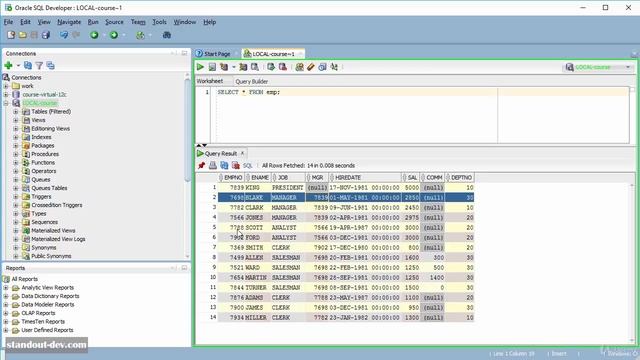Image resolution: width=640 pixels, height=360 pixels.
Task: Click the binoculars Find DB Object icon
Action: click(x=167, y=35)
